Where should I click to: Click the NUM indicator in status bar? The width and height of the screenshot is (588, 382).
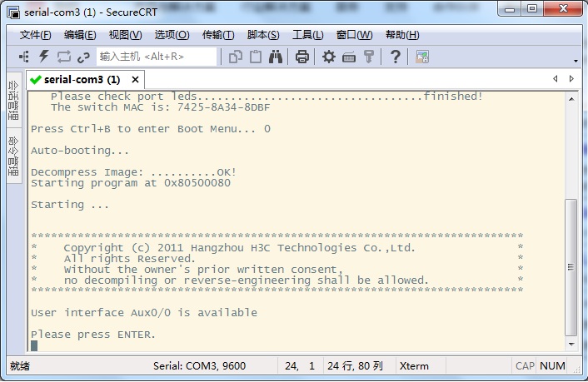[x=552, y=366]
